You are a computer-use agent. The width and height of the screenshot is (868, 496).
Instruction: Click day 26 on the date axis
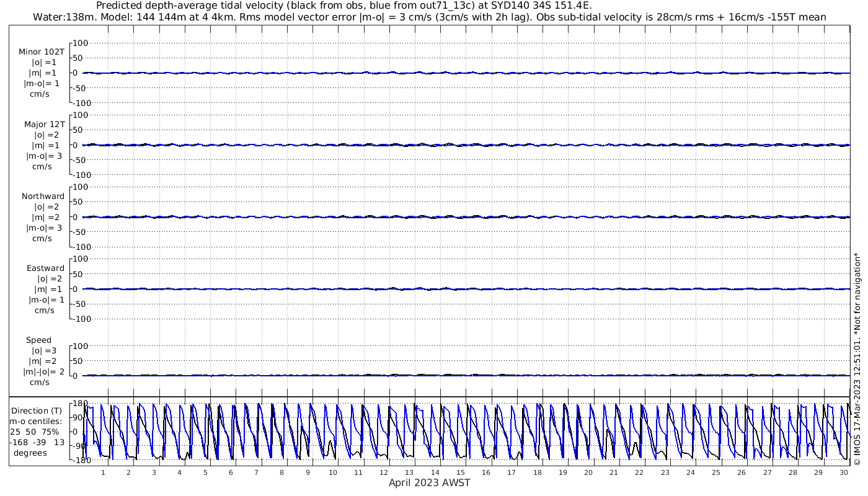741,472
